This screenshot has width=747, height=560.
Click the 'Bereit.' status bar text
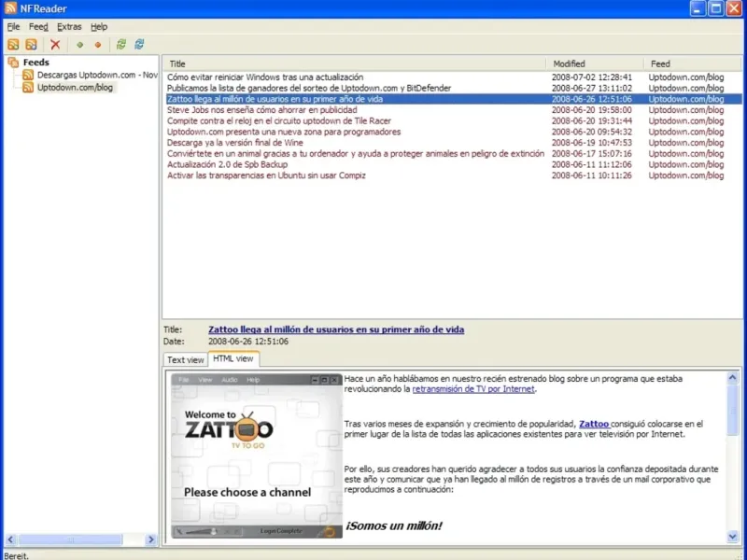pyautogui.click(x=16, y=555)
